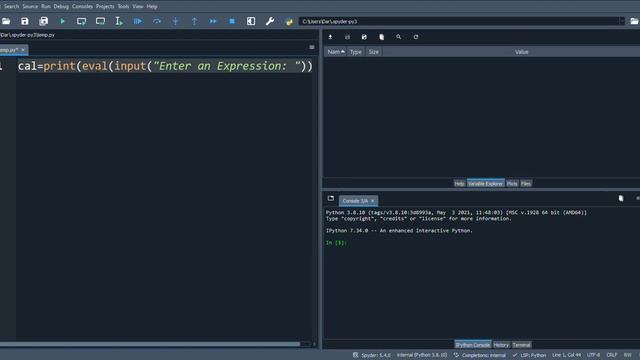
Task: Sort variables by Size column
Action: 373,52
